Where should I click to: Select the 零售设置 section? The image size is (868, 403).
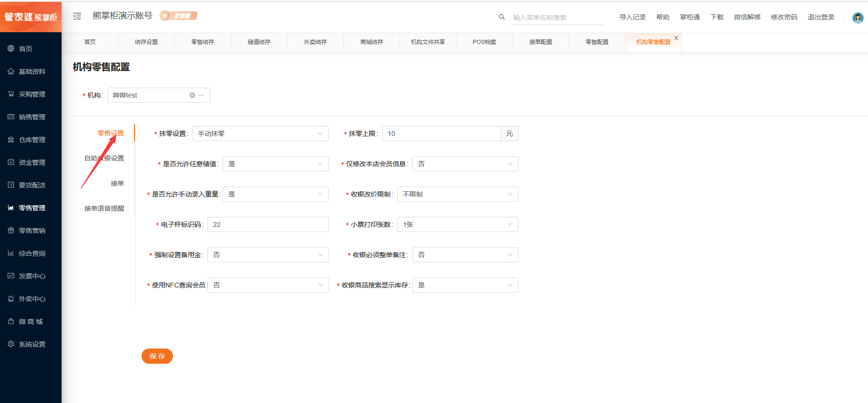(111, 133)
